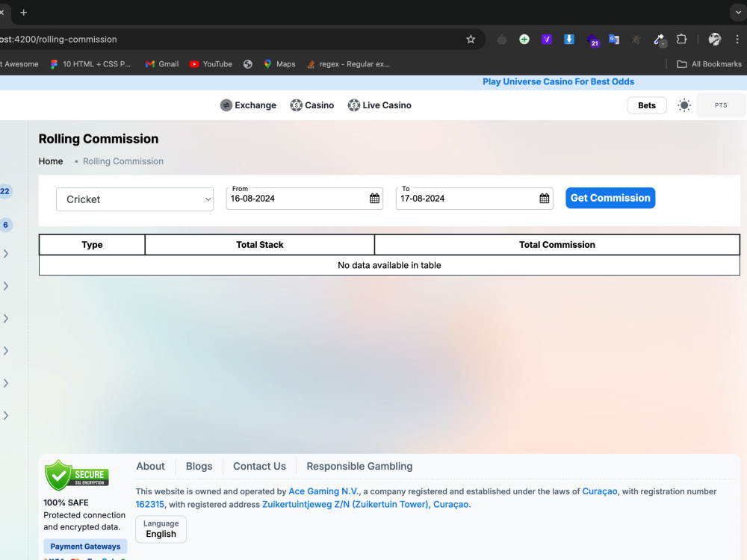Click the sidebar badge showing 6

tap(6, 225)
